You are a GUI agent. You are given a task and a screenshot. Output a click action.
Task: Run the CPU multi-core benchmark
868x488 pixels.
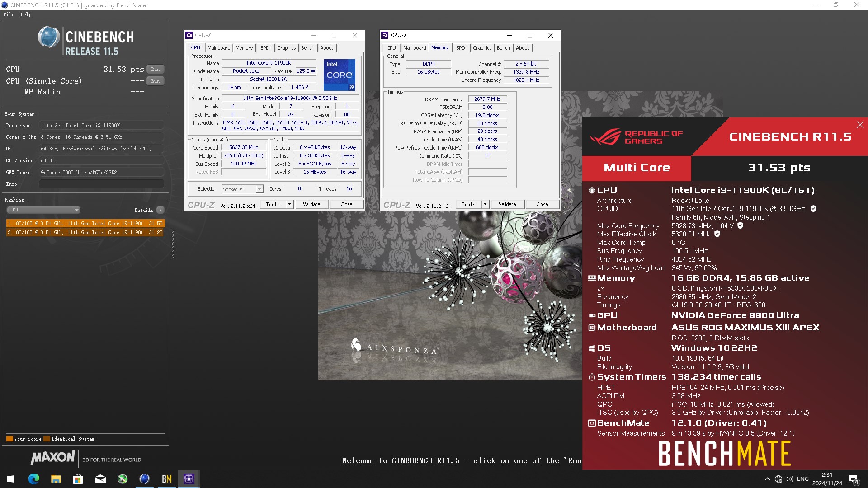tap(155, 69)
